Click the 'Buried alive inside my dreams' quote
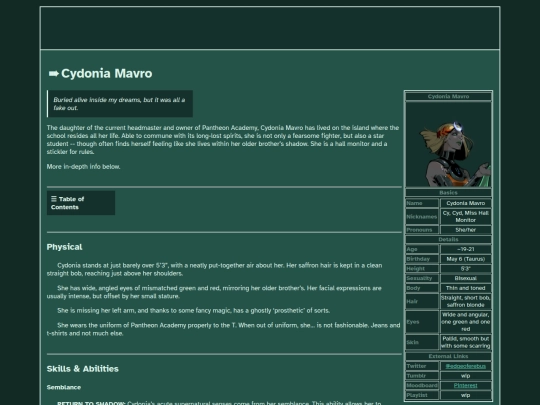Viewport: 540px width, 405px height. pyautogui.click(x=120, y=104)
